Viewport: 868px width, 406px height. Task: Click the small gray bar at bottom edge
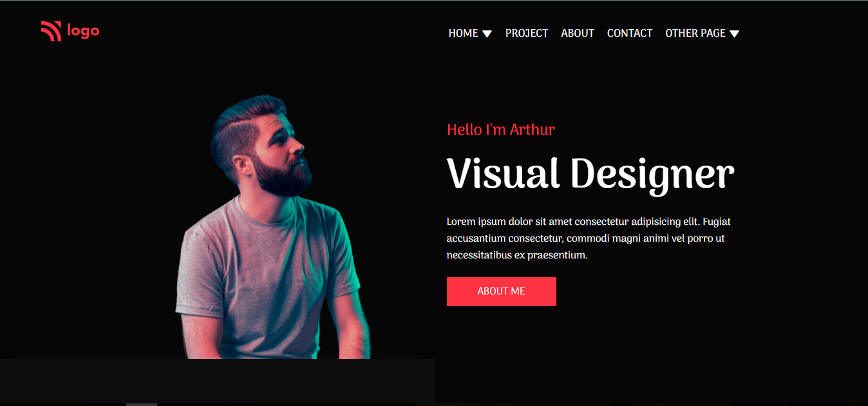click(x=142, y=404)
